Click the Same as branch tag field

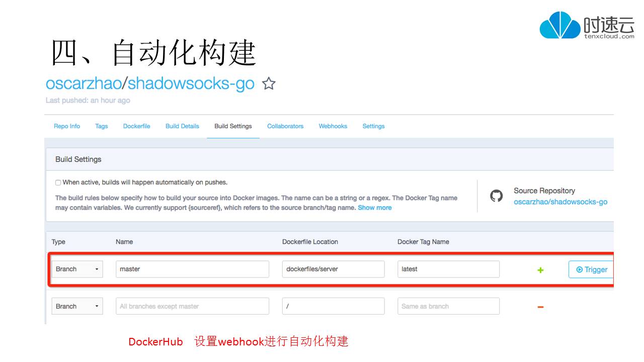coord(448,306)
